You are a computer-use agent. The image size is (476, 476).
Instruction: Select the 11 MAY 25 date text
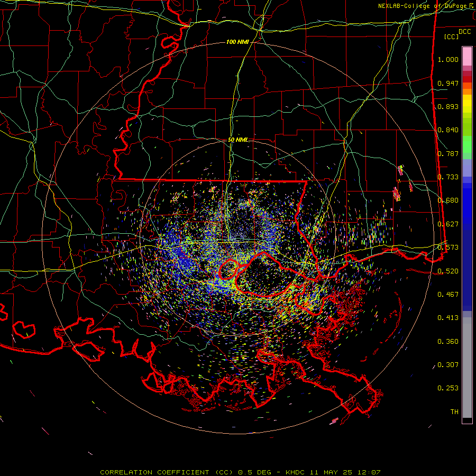pos(331,472)
